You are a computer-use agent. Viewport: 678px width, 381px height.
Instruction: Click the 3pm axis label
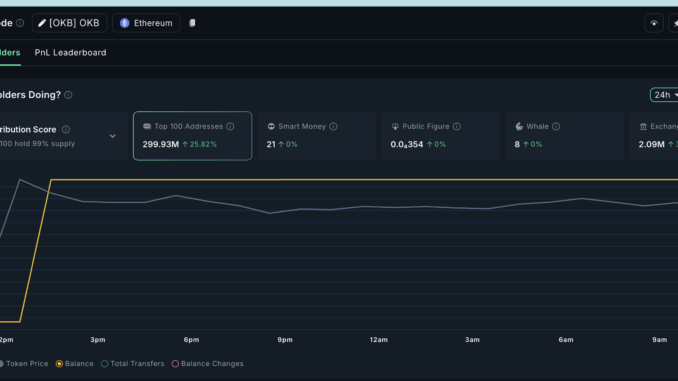(x=98, y=340)
